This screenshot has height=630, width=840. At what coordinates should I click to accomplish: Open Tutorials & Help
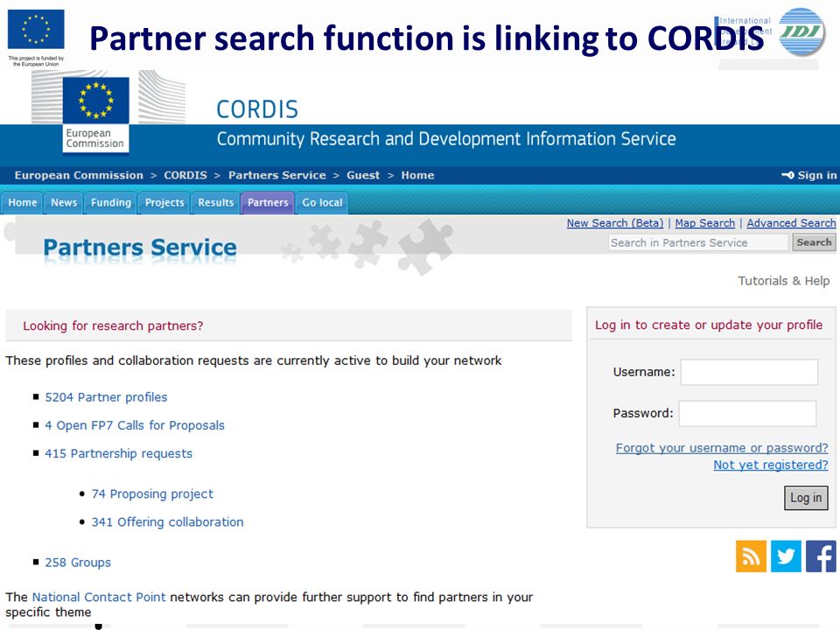[783, 281]
